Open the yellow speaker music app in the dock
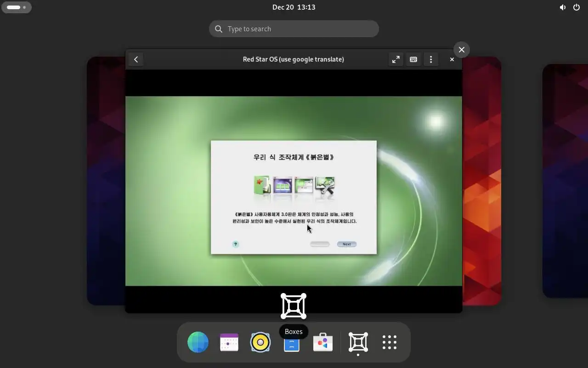This screenshot has height=368, width=588. click(260, 342)
